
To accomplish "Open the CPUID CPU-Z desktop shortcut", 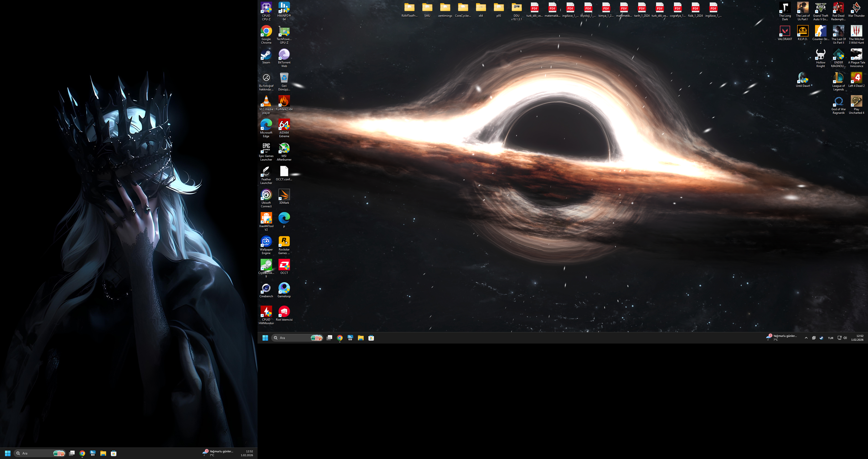I will tap(266, 11).
